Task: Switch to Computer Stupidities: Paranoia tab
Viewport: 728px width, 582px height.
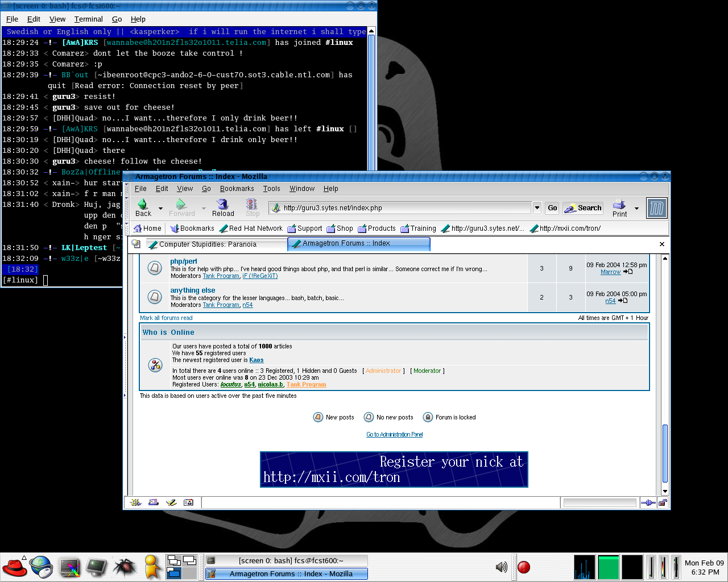Action: click(x=208, y=244)
